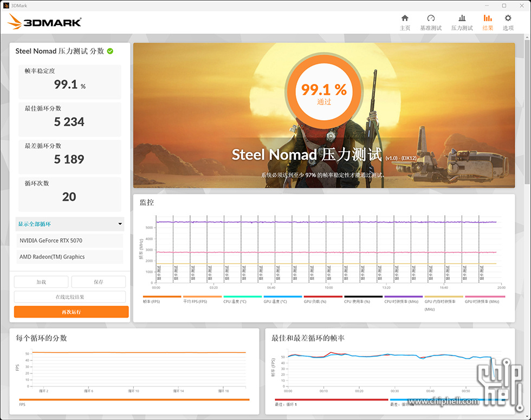Toggle the 帧率 (FPS) legend entry
The height and width of the screenshot is (420, 531).
click(152, 298)
